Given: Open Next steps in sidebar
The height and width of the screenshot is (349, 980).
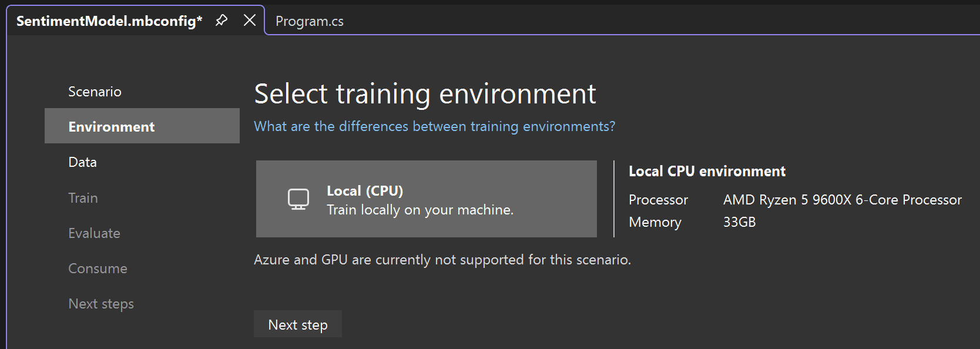Looking at the screenshot, I should tap(101, 304).
